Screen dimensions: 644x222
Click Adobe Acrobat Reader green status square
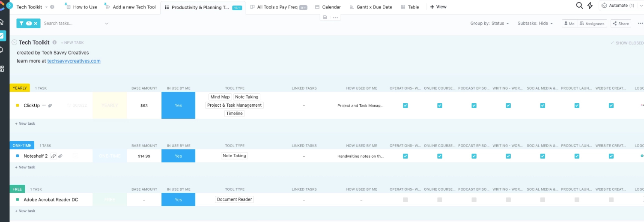point(18,200)
